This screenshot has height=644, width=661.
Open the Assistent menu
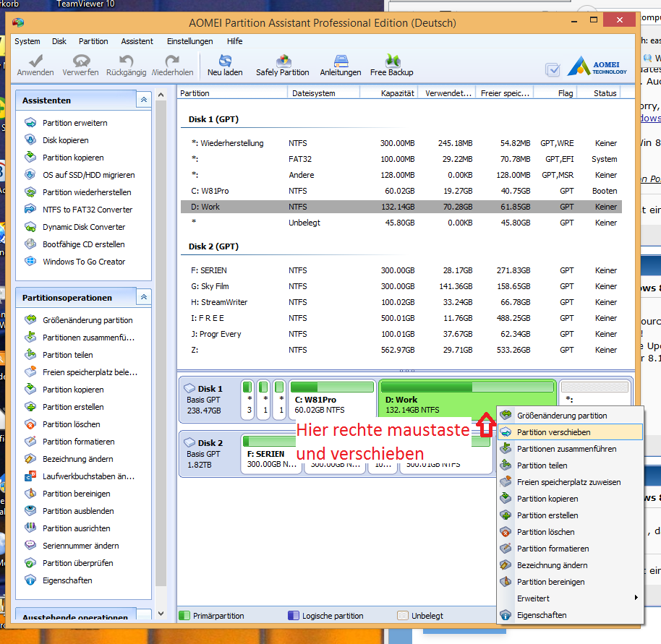[x=137, y=41]
